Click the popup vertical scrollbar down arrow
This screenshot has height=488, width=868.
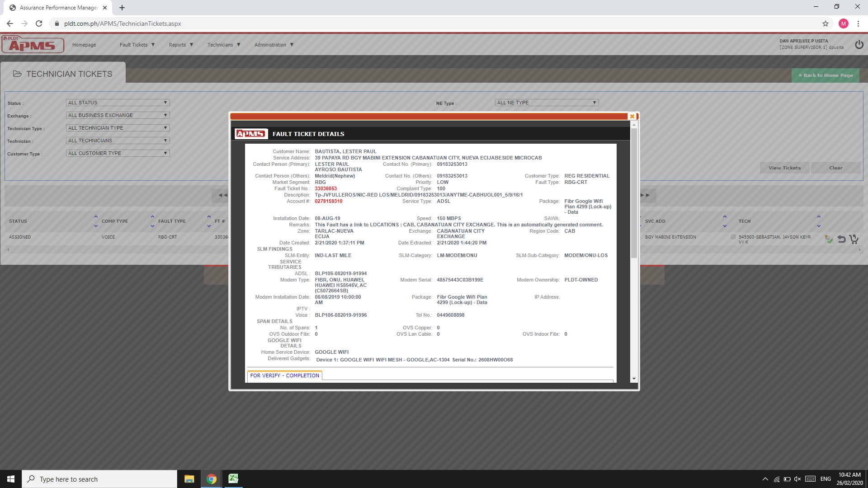pos(634,379)
